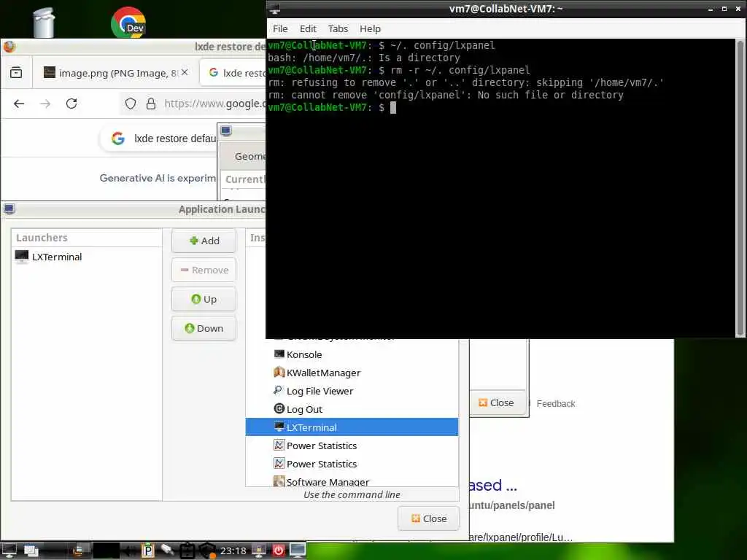This screenshot has width=747, height=560.
Task: Open the clipboard P icon in taskbar
Action: (147, 551)
